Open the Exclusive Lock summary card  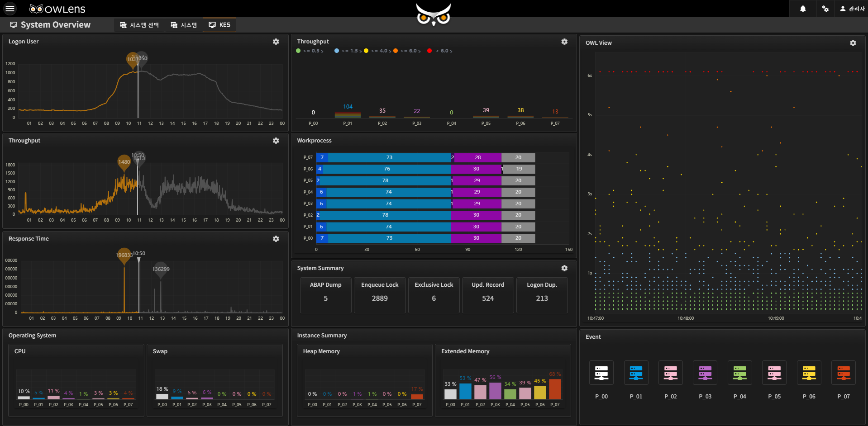pos(434,295)
